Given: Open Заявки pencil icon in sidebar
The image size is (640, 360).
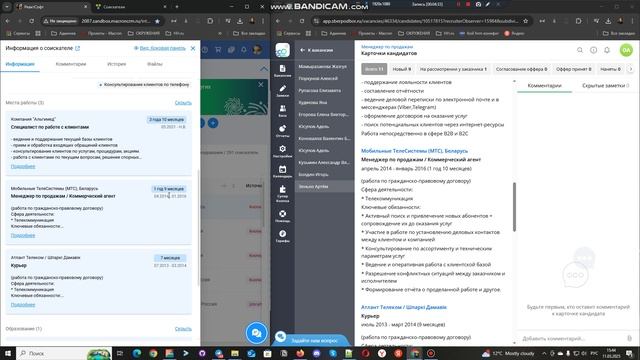Looking at the screenshot, I should [x=282, y=91].
